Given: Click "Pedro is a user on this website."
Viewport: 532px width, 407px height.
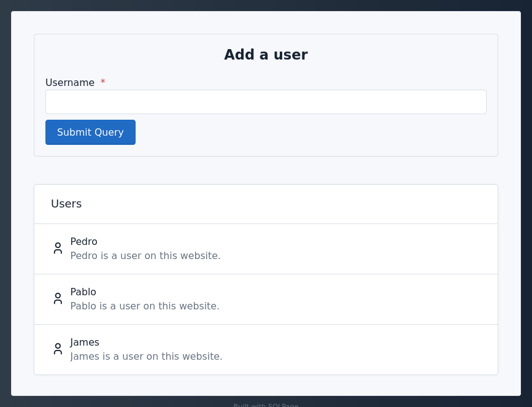Looking at the screenshot, I should click(145, 255).
